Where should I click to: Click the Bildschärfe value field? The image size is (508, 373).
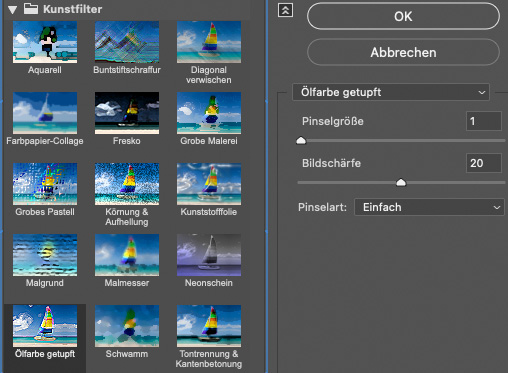pos(484,163)
